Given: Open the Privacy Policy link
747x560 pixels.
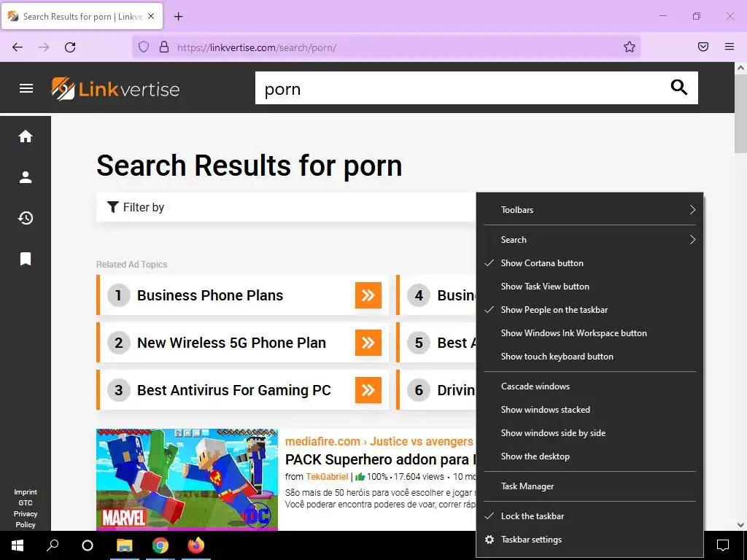Looking at the screenshot, I should click(x=26, y=519).
